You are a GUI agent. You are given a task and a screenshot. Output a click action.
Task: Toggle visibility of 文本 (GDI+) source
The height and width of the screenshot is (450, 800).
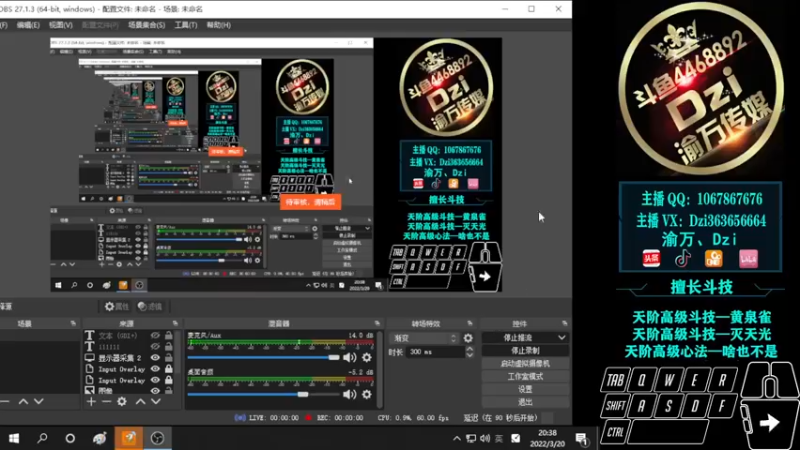coord(155,335)
